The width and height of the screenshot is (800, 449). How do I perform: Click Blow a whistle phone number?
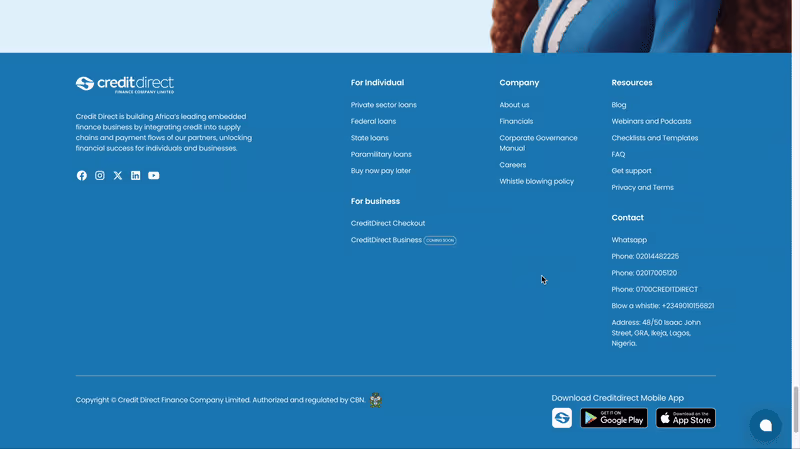pyautogui.click(x=663, y=306)
